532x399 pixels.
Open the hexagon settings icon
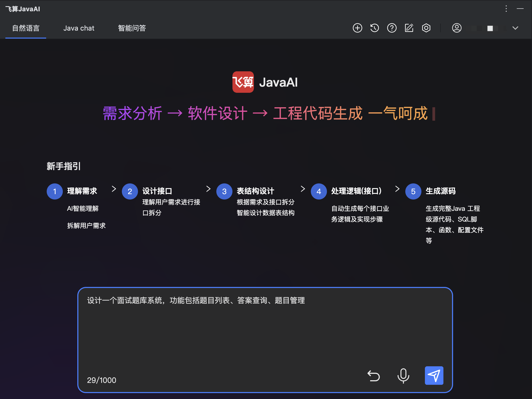[x=426, y=28]
